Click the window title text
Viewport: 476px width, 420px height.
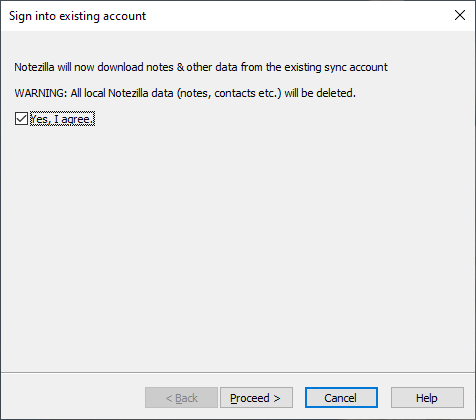pos(77,16)
